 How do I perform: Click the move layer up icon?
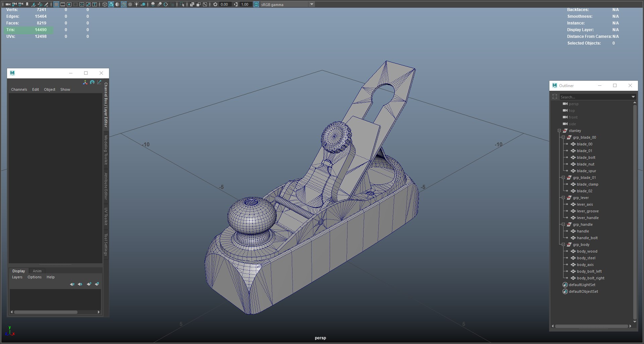point(72,284)
